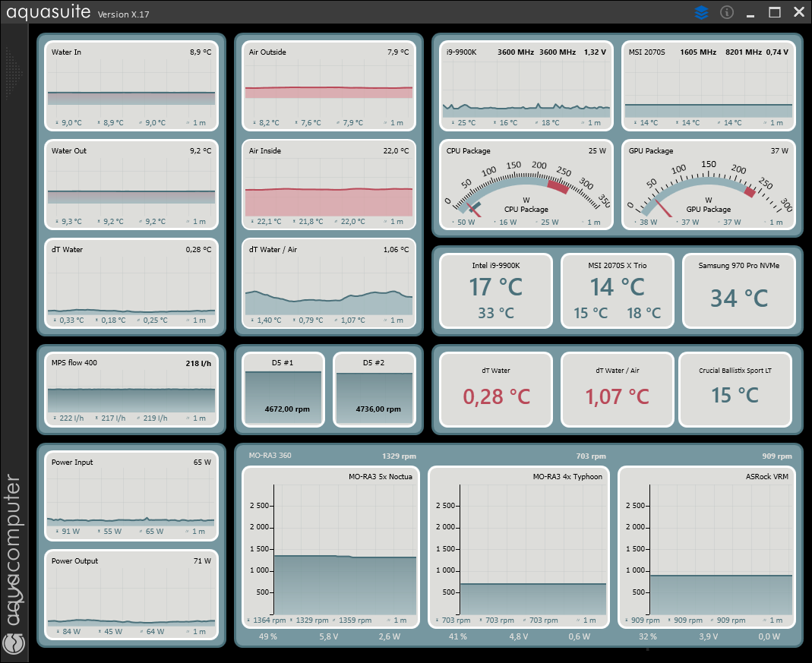Open the dT Water line chart

pos(131,283)
